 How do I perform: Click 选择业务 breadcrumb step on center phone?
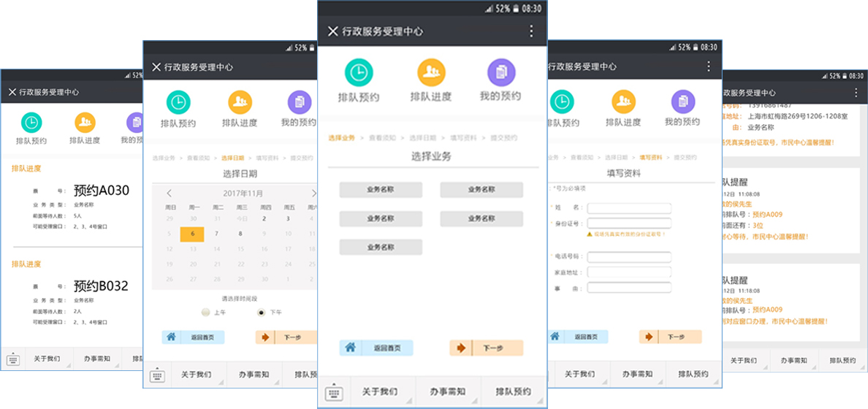pyautogui.click(x=341, y=138)
